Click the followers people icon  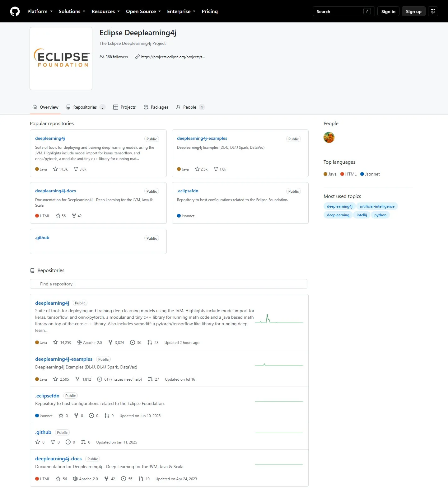(x=102, y=57)
